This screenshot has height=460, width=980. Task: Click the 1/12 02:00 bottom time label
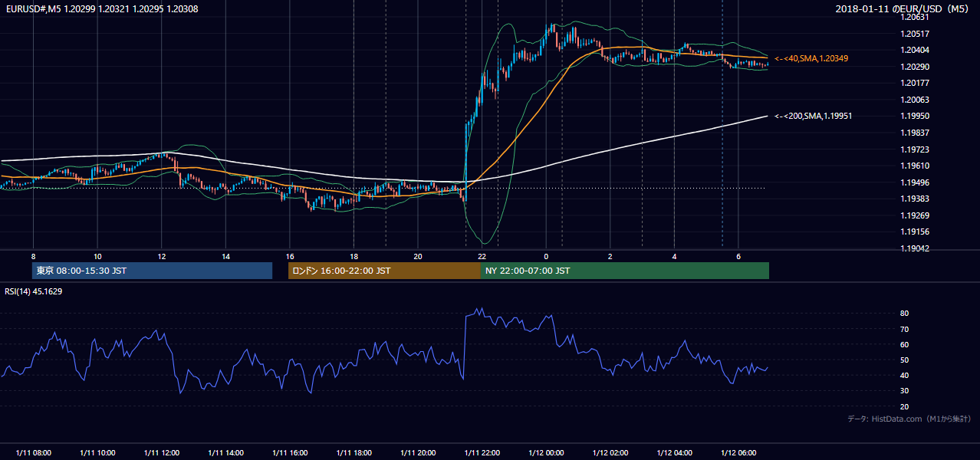pyautogui.click(x=610, y=453)
